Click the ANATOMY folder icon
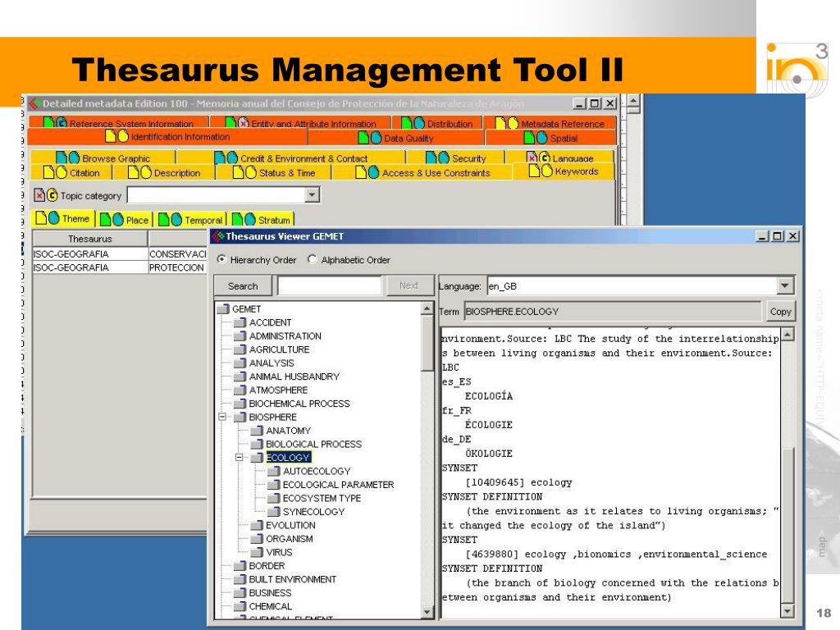The height and width of the screenshot is (630, 840). (x=257, y=431)
